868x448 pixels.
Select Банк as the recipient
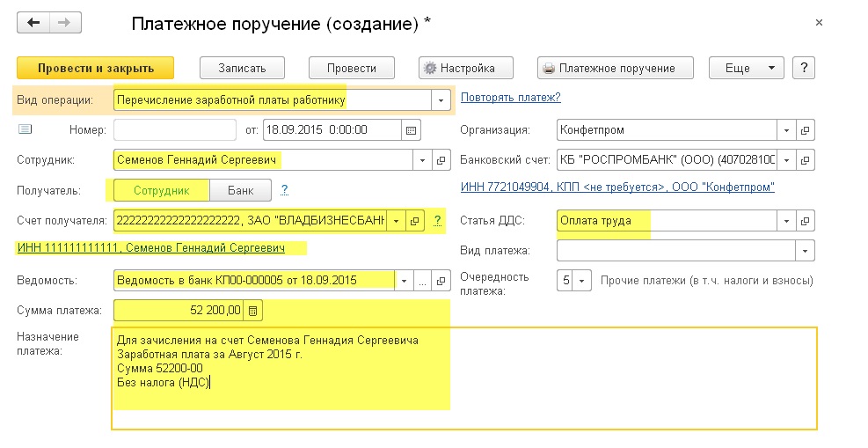241,190
